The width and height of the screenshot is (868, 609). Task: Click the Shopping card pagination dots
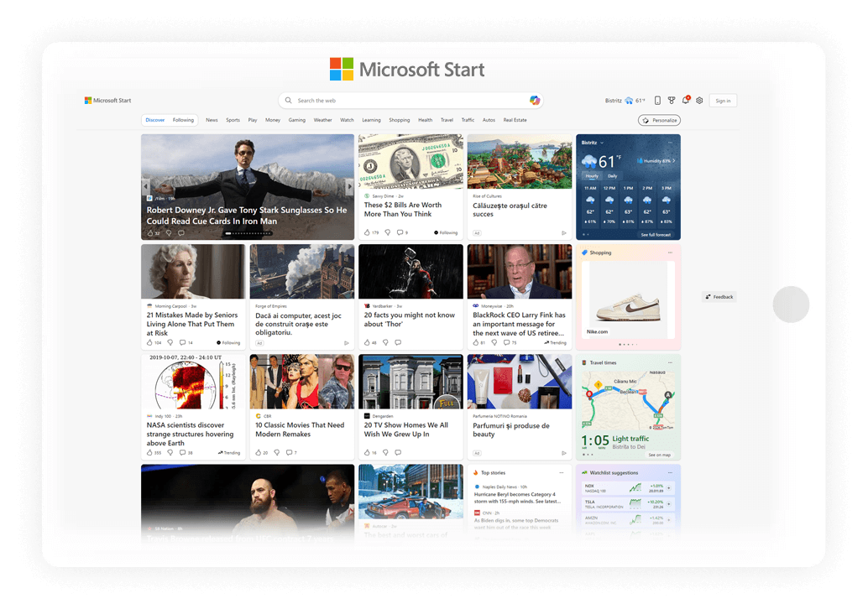(x=628, y=345)
